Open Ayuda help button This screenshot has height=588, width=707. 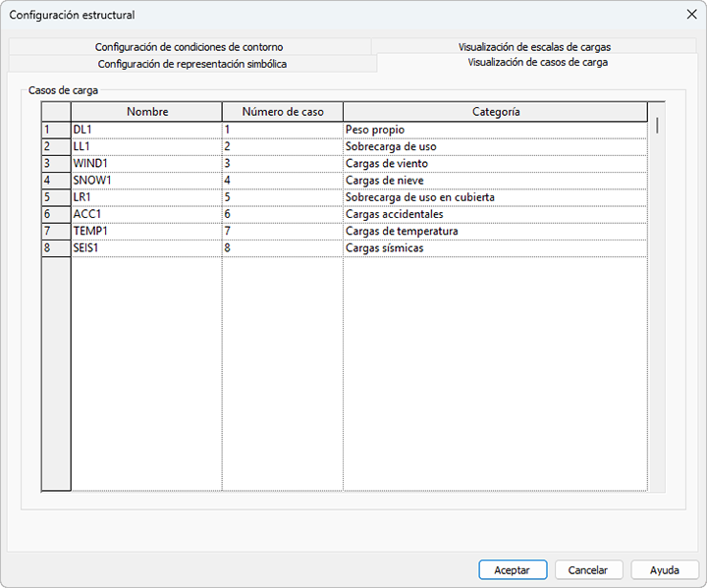coord(665,570)
